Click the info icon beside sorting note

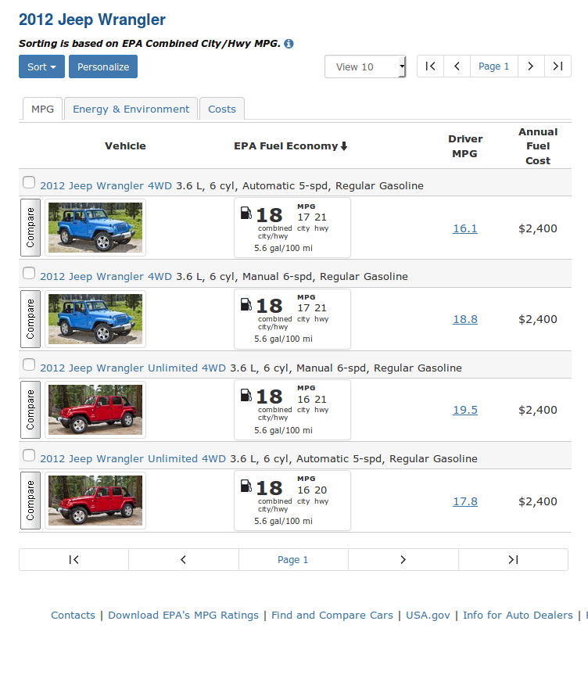pos(289,44)
